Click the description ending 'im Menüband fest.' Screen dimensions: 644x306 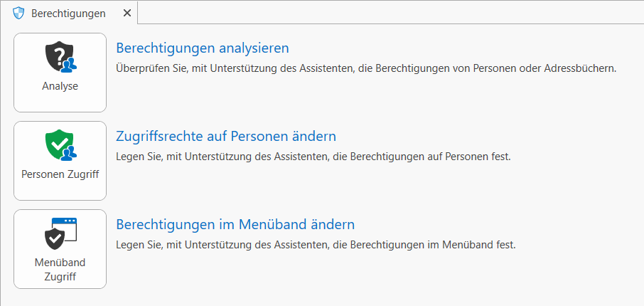[x=316, y=245]
